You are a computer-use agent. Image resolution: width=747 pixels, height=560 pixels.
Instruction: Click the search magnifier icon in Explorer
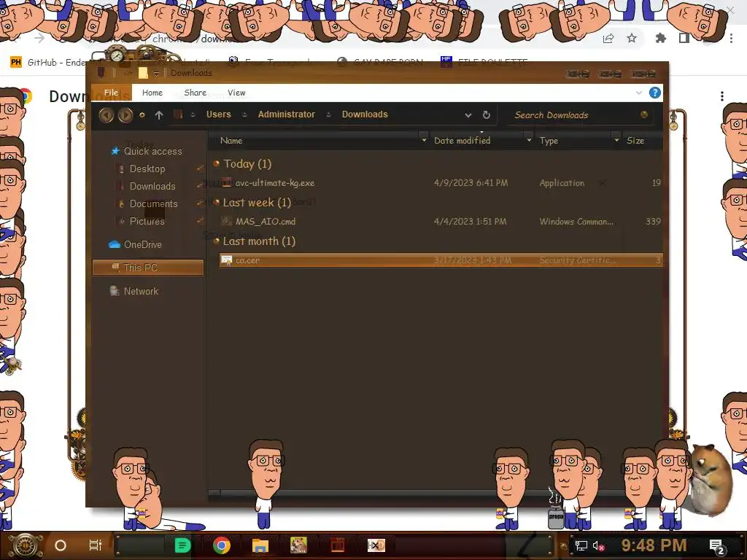[x=644, y=114]
